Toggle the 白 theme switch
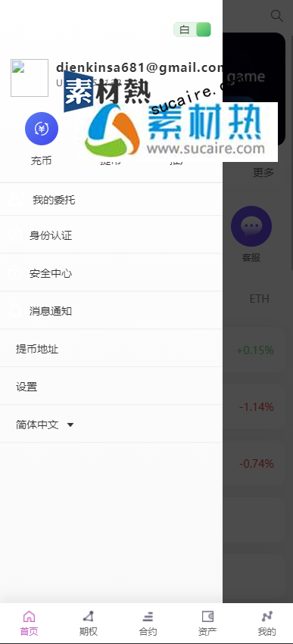 click(x=192, y=30)
